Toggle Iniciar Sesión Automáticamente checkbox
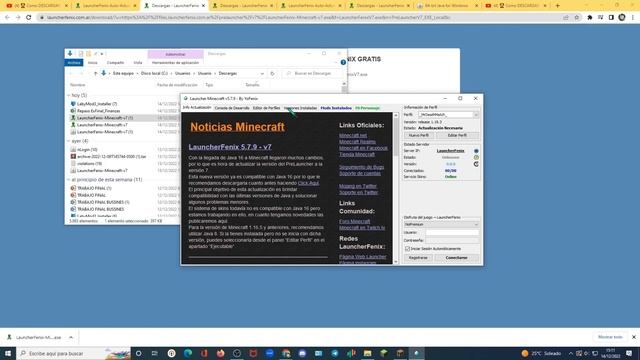This screenshot has height=360, width=640. [407, 249]
